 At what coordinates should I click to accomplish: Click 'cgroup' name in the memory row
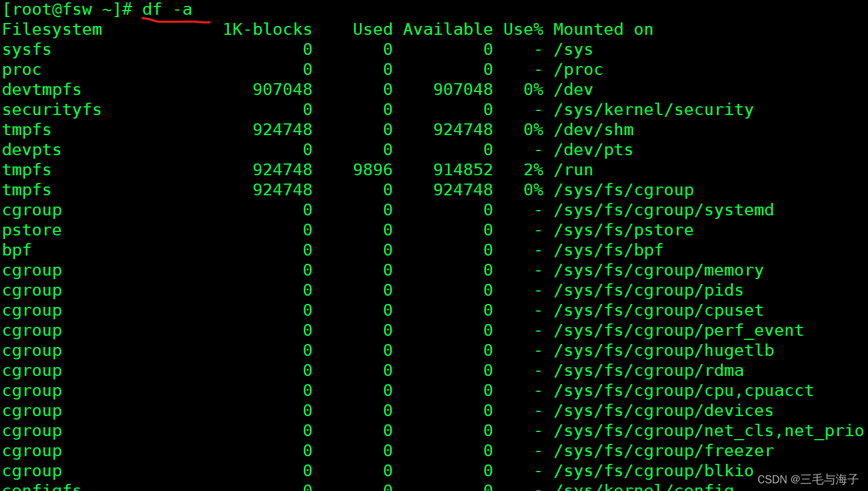[32, 270]
